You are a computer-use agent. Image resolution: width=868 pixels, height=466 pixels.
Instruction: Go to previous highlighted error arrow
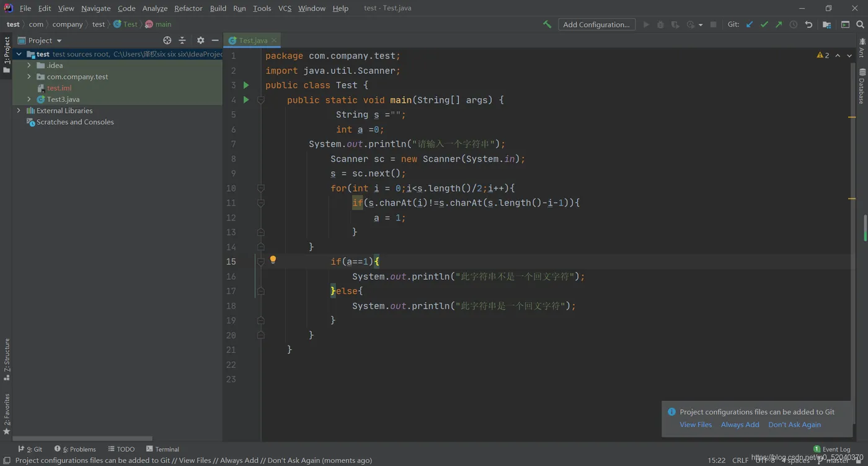point(838,55)
